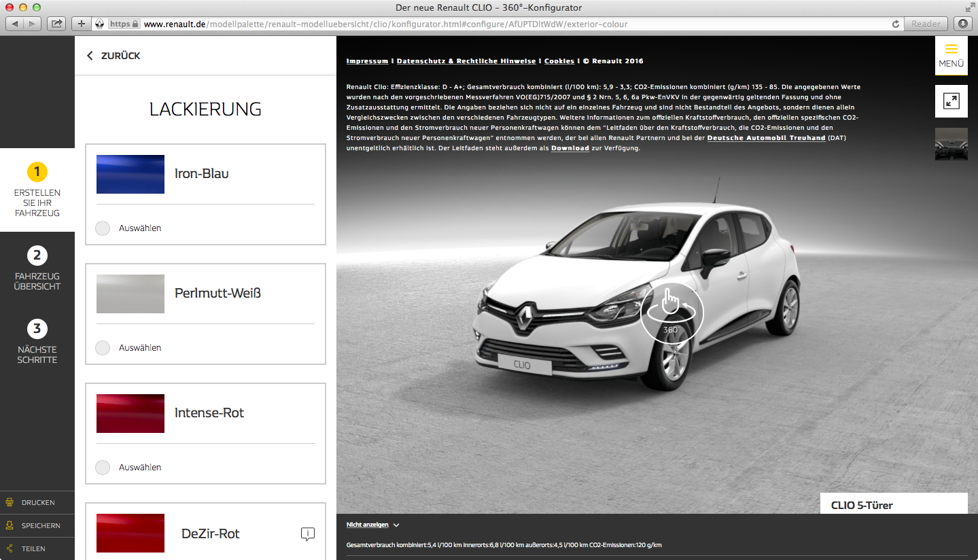This screenshot has width=978, height=560.
Task: Click the plus add bookmark button
Action: pyautogui.click(x=82, y=24)
